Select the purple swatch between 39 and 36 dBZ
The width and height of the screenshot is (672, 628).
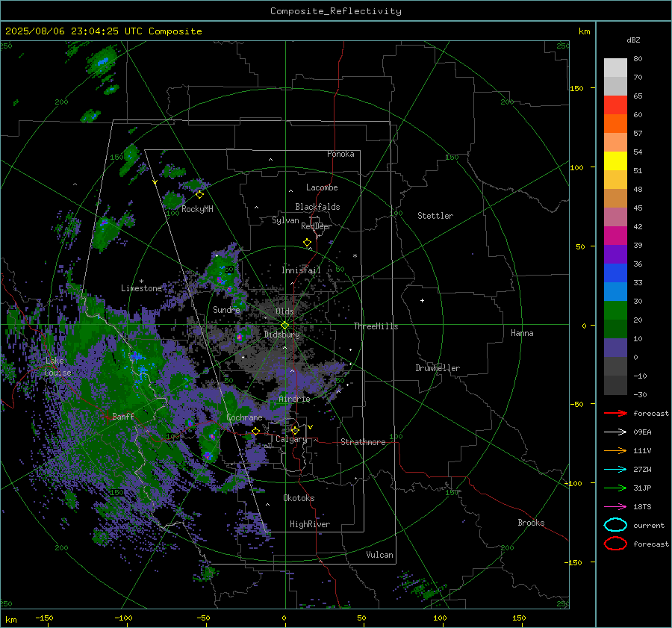(x=615, y=255)
